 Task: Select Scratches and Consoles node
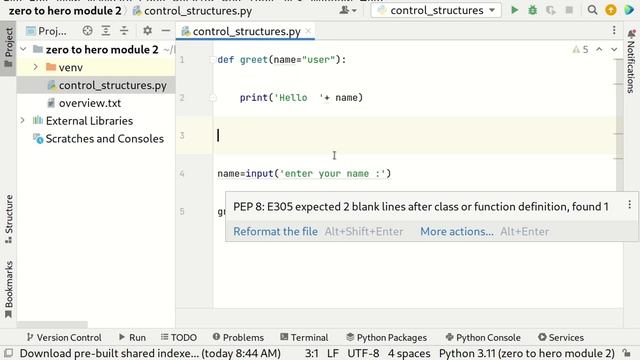point(104,138)
